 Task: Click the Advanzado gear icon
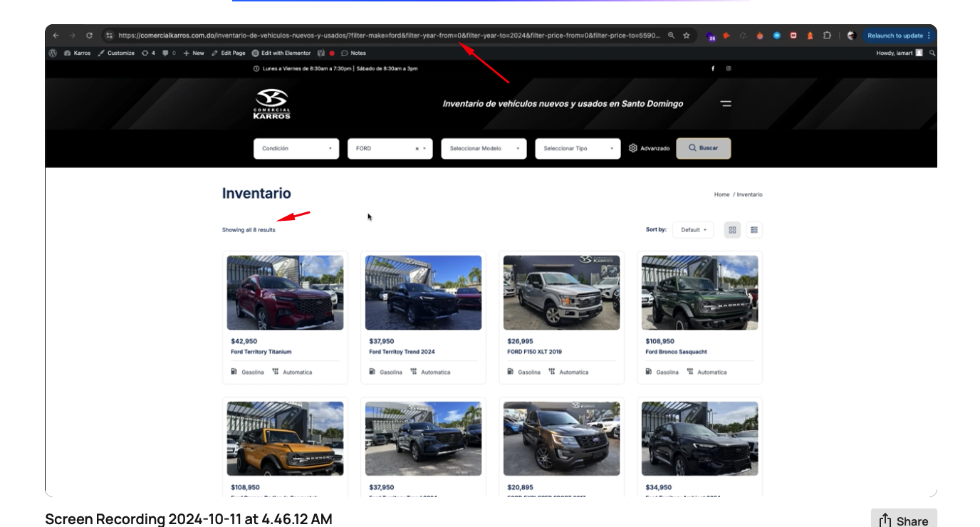[x=633, y=148]
